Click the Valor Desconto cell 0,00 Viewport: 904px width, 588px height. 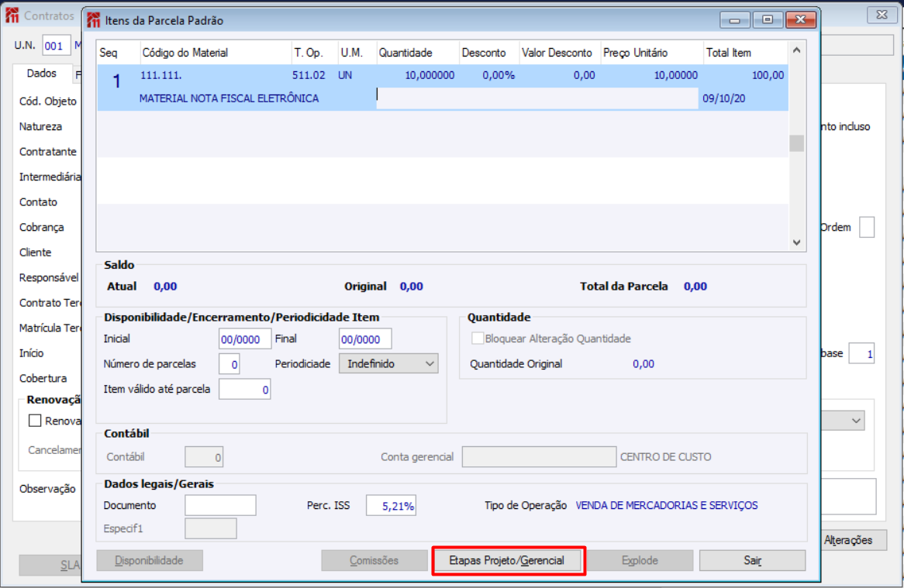pyautogui.click(x=584, y=75)
